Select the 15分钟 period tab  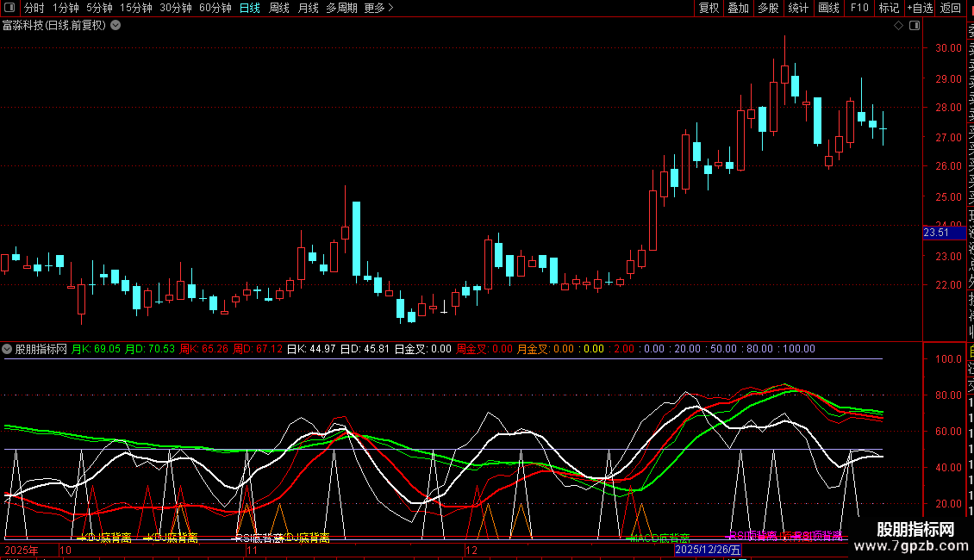[136, 8]
